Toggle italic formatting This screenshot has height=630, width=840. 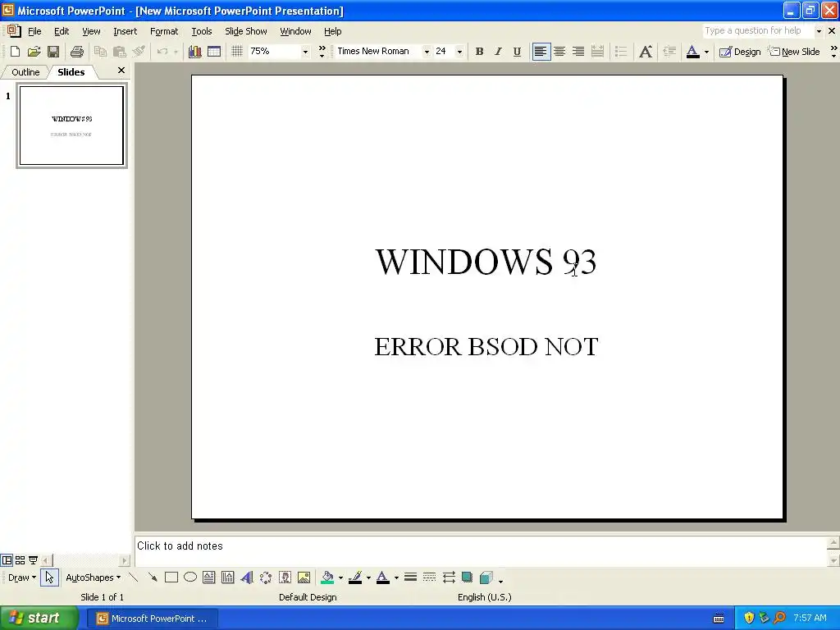tap(498, 52)
